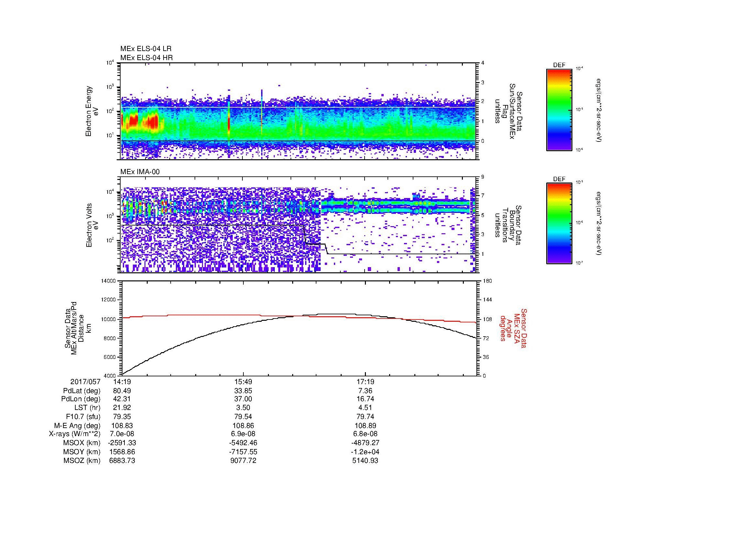Click the MSOY value -7157.55
The width and height of the screenshot is (756, 534).
point(243,452)
